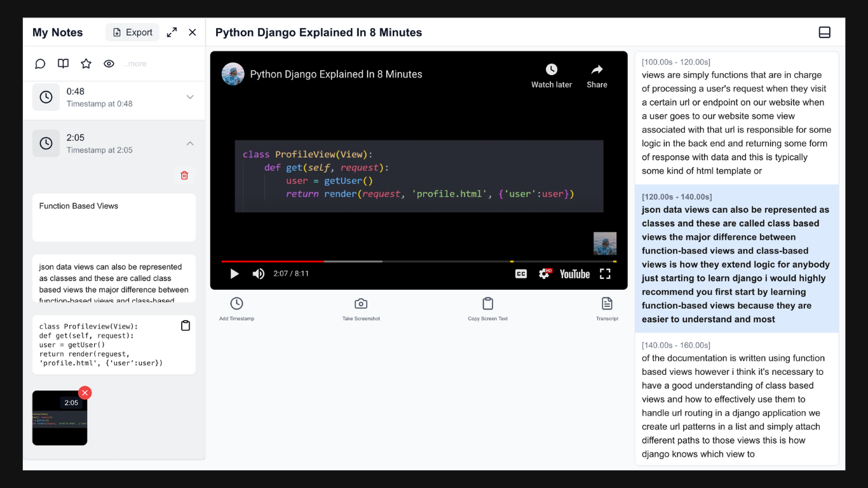Image resolution: width=868 pixels, height=488 pixels.
Task: Open the video title link in player
Action: coord(336,74)
